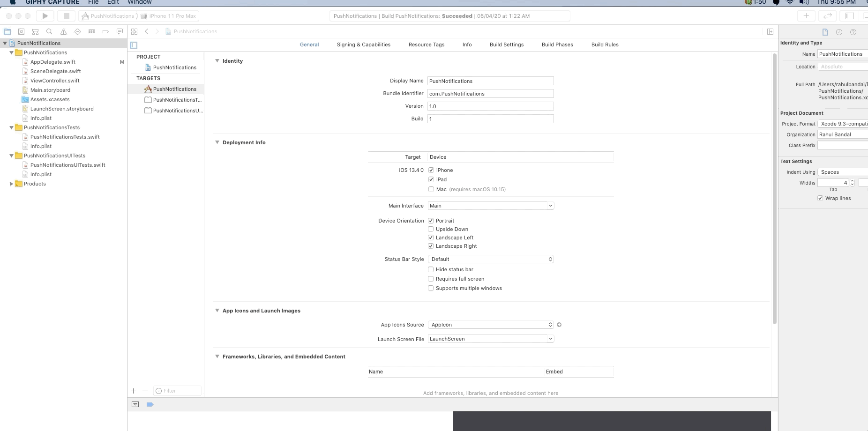Open the iOS 13.4 deployment version popup
The image size is (868, 431).
(412, 170)
